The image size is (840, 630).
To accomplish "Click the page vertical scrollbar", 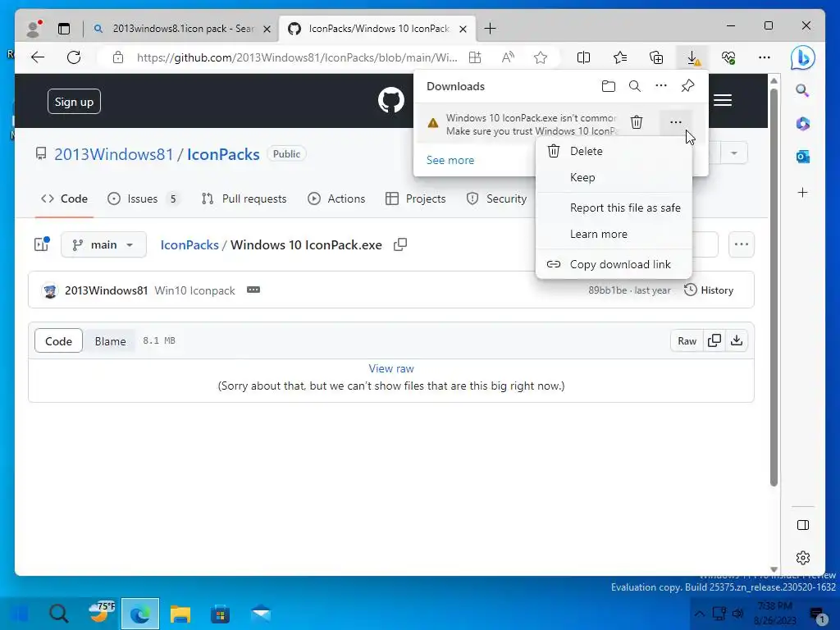I will pyautogui.click(x=774, y=290).
